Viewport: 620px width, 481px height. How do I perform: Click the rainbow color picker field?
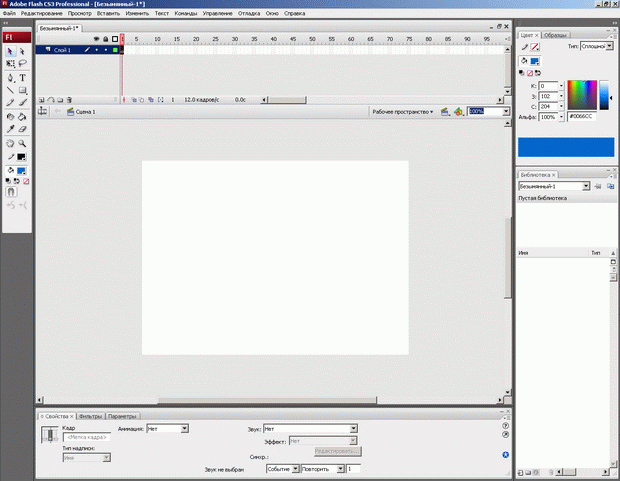(x=582, y=94)
